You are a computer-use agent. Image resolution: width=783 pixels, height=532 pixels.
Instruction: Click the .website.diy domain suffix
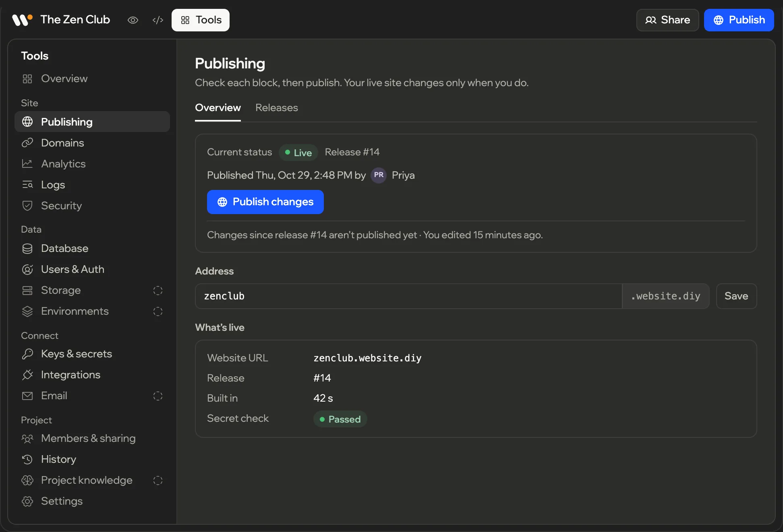tap(666, 296)
